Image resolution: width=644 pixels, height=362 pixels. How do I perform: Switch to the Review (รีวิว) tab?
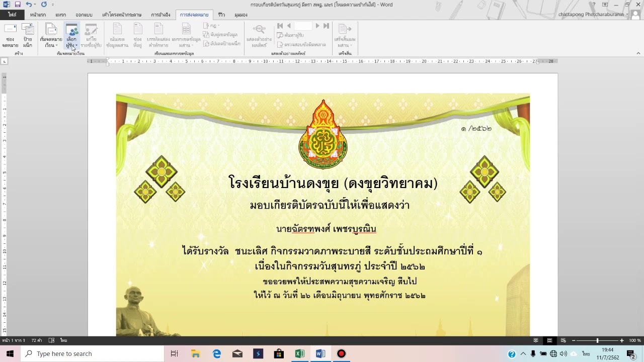coord(221,15)
